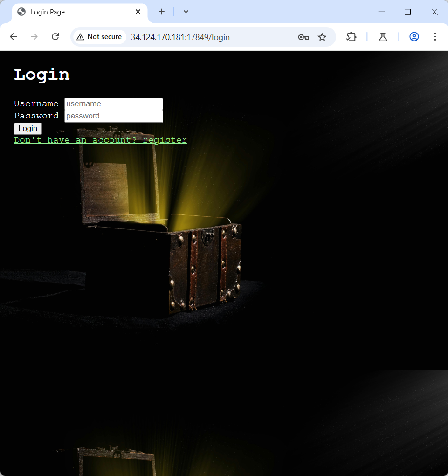Viewport: 448px width, 476px height.
Task: Click the Password label text
Action: point(36,116)
